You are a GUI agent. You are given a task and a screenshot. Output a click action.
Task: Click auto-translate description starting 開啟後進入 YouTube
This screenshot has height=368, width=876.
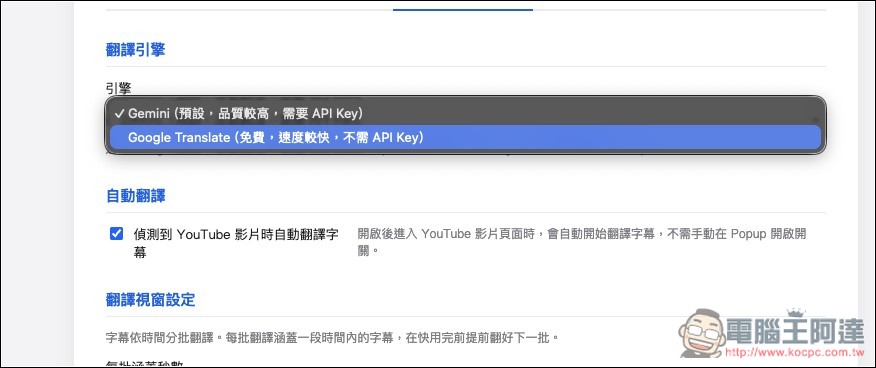(x=582, y=241)
